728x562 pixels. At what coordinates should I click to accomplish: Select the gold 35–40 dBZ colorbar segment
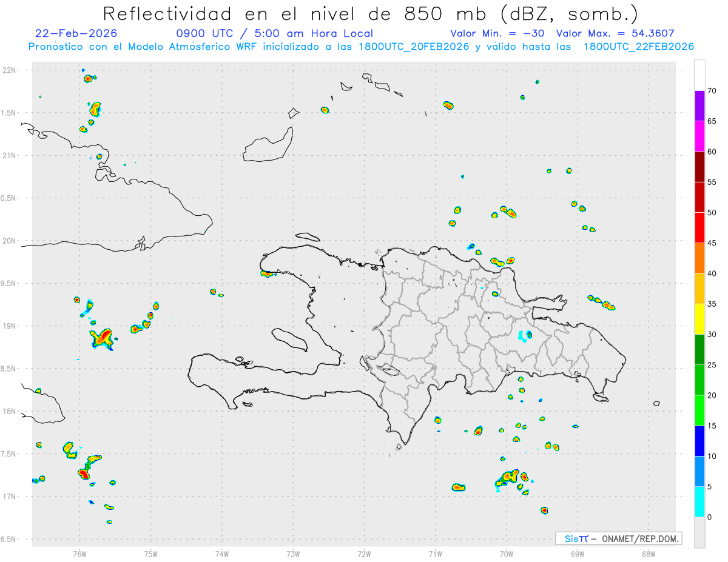point(699,289)
